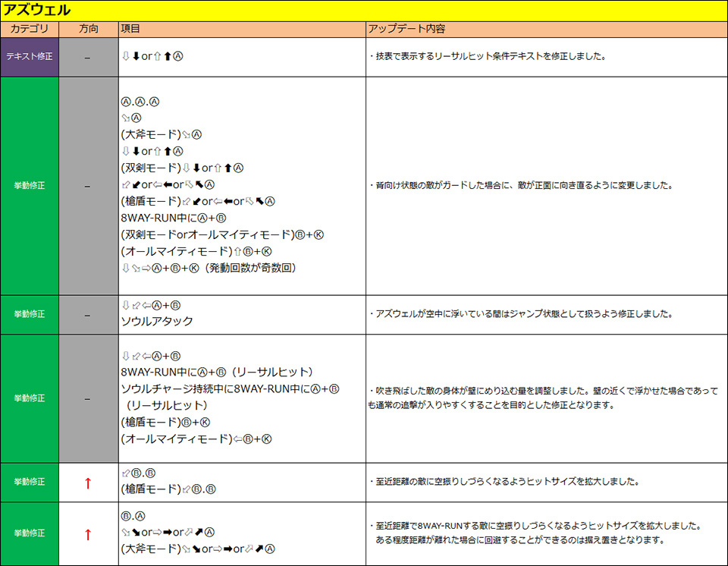Select the カテゴリ column header
This screenshot has height=566, width=728.
30,29
